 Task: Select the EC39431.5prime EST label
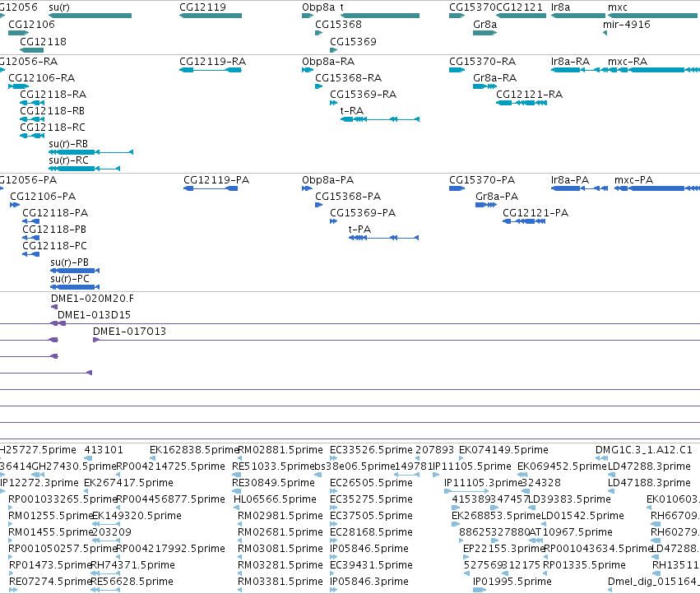[371, 564]
